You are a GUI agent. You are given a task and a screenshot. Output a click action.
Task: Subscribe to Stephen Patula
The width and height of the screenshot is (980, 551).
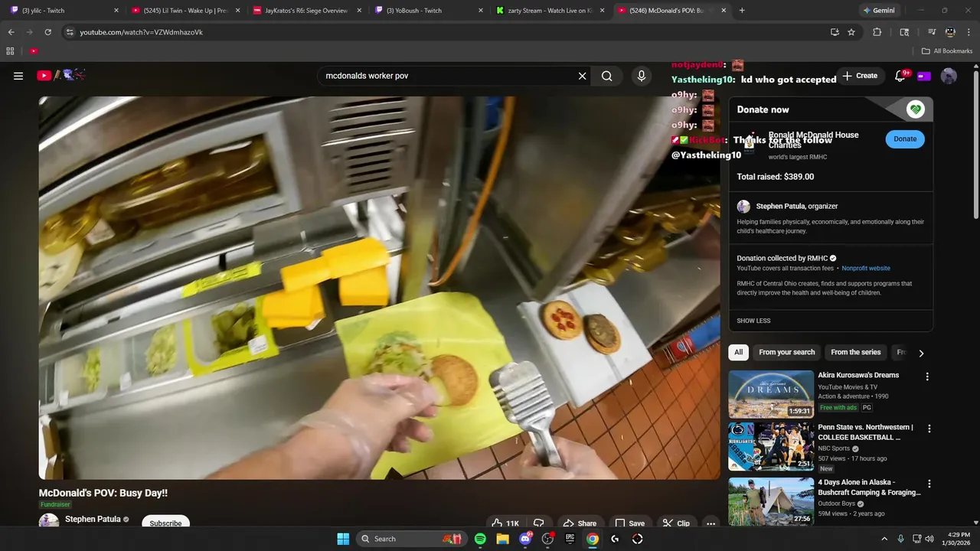point(165,523)
